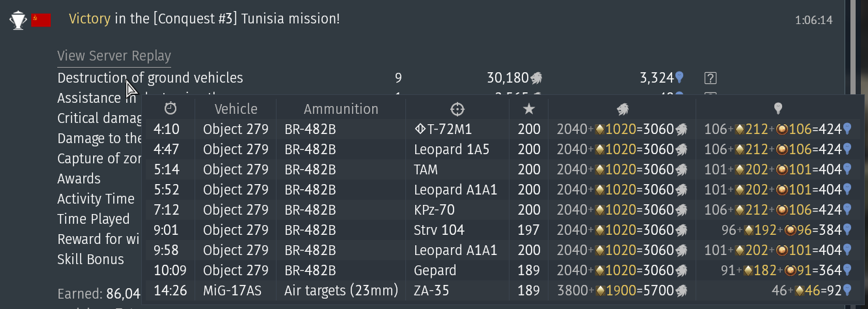The height and width of the screenshot is (309, 868).
Task: Open the View Server Replay link
Action: pyautogui.click(x=114, y=56)
